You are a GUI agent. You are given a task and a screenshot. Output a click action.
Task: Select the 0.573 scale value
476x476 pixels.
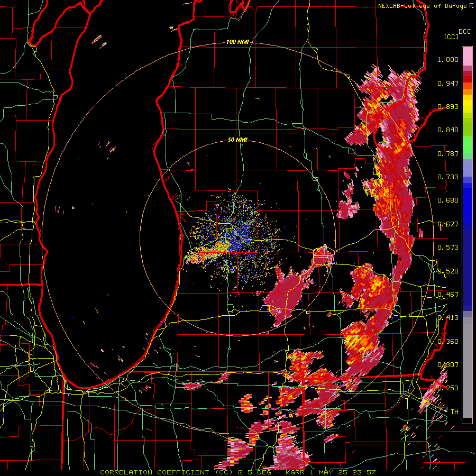448,248
